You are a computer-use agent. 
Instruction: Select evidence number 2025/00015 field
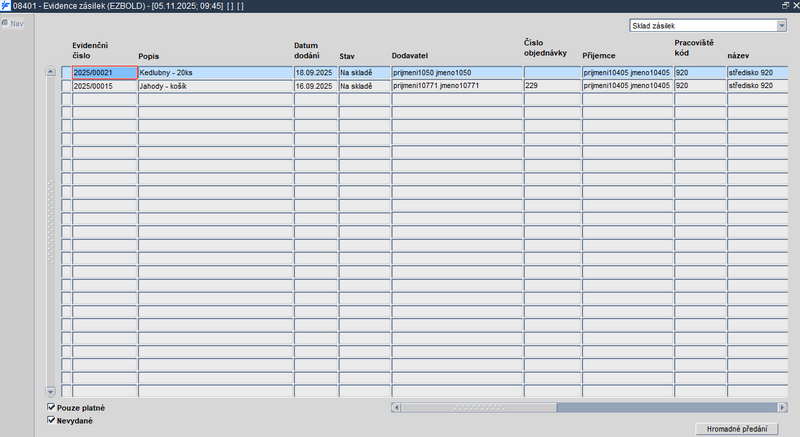(105, 86)
